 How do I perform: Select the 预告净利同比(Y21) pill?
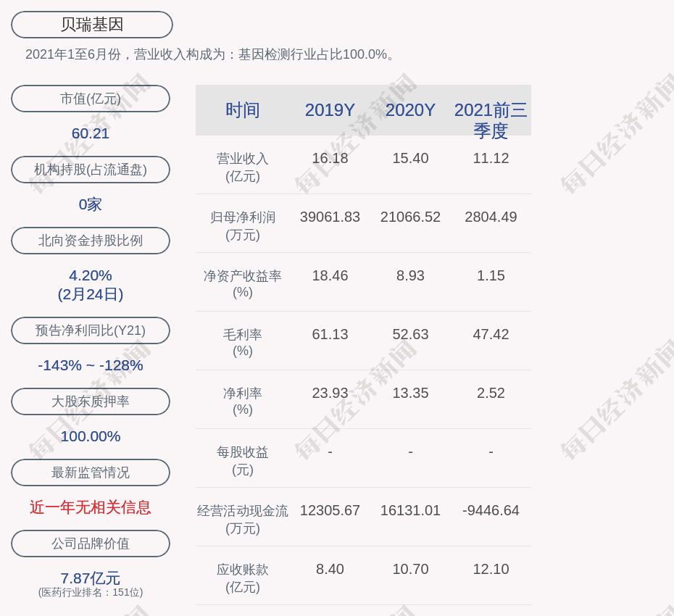(91, 330)
